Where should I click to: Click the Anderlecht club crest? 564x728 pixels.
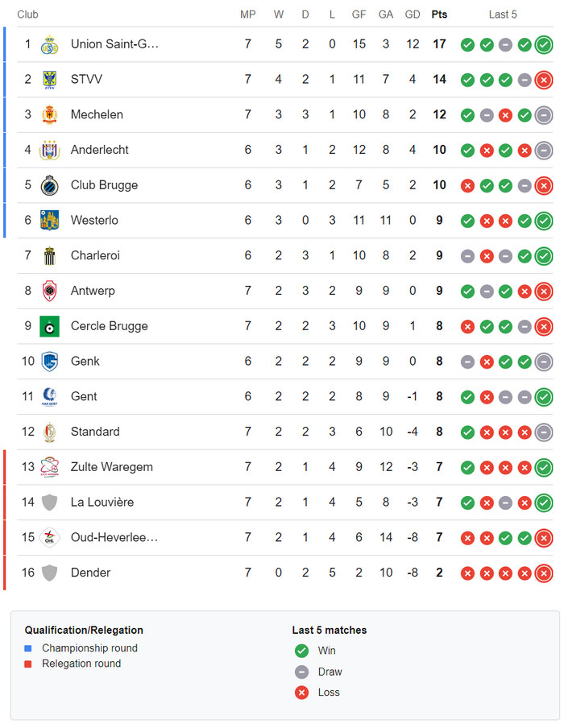coord(49,151)
